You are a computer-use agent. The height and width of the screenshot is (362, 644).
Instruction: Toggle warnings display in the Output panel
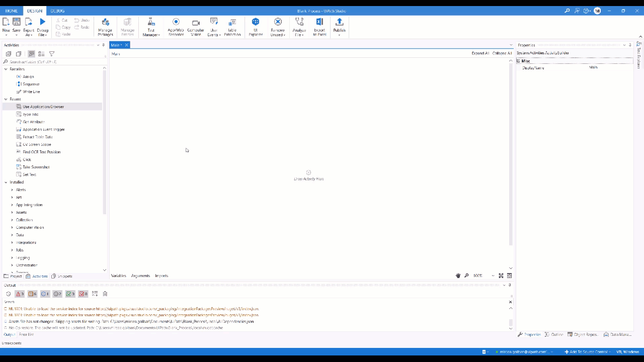pos(32,294)
